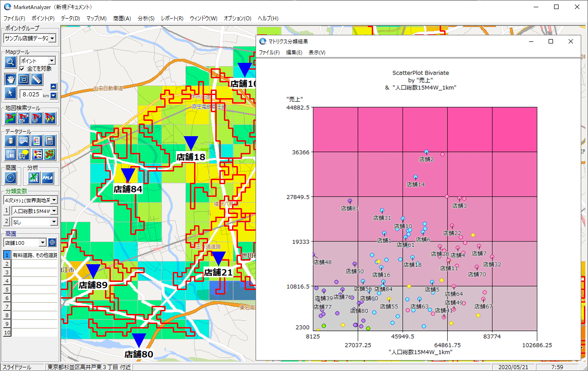Close the マトリクス分類結果 window

(x=571, y=41)
